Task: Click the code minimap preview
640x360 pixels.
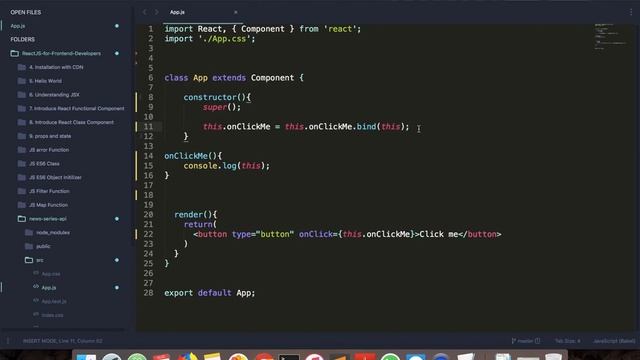Action: point(611,37)
